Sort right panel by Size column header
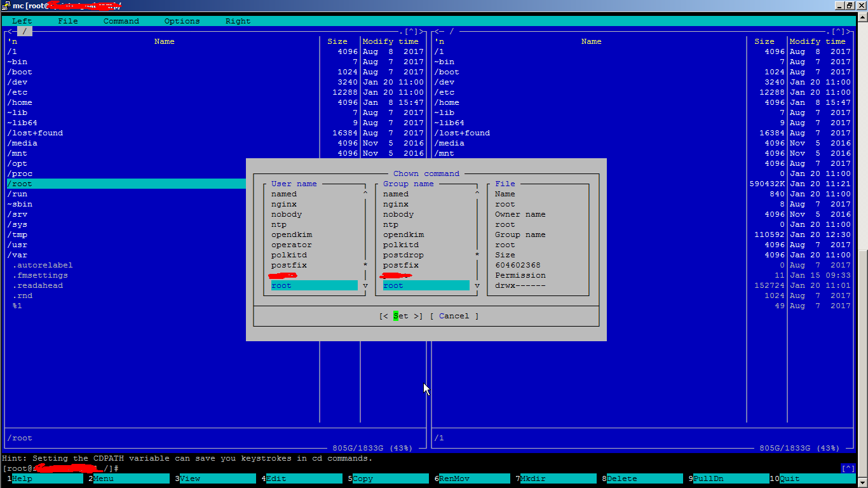Screen dimensions: 868x488 point(764,41)
